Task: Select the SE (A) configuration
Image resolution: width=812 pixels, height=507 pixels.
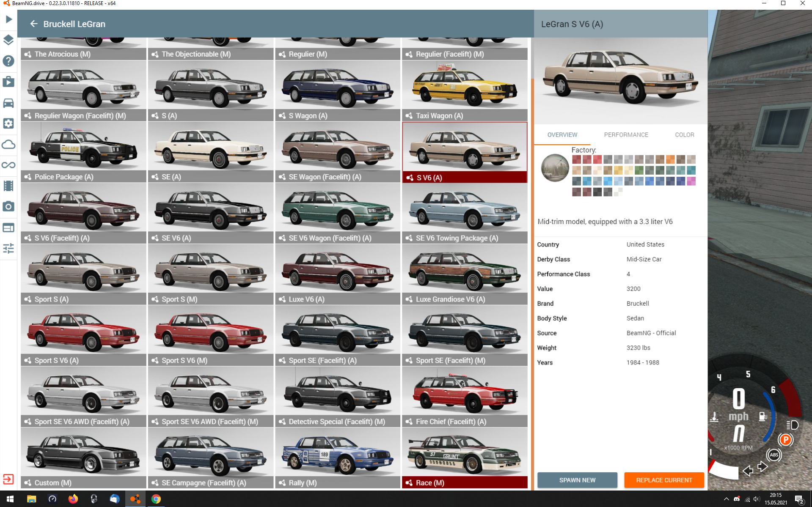Action: tap(211, 152)
